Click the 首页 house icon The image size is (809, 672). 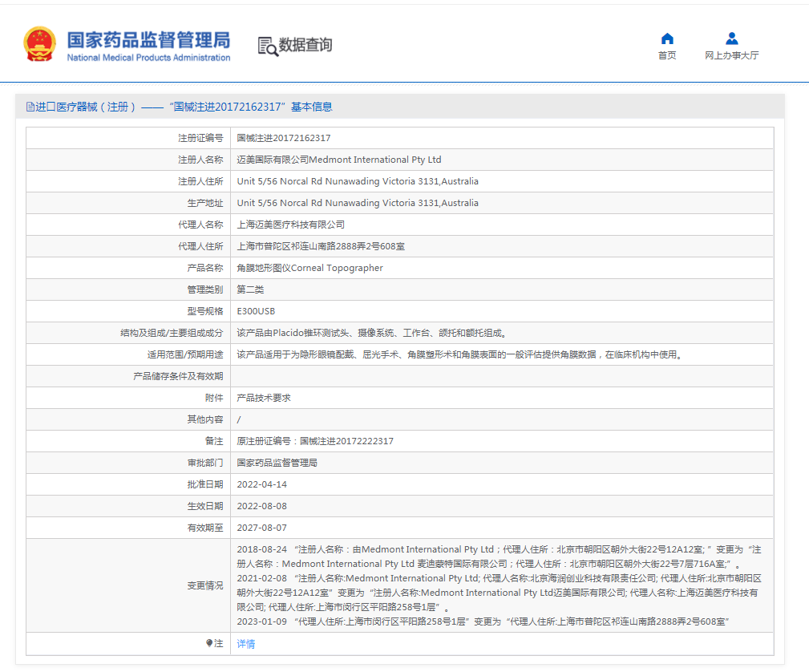tap(667, 38)
